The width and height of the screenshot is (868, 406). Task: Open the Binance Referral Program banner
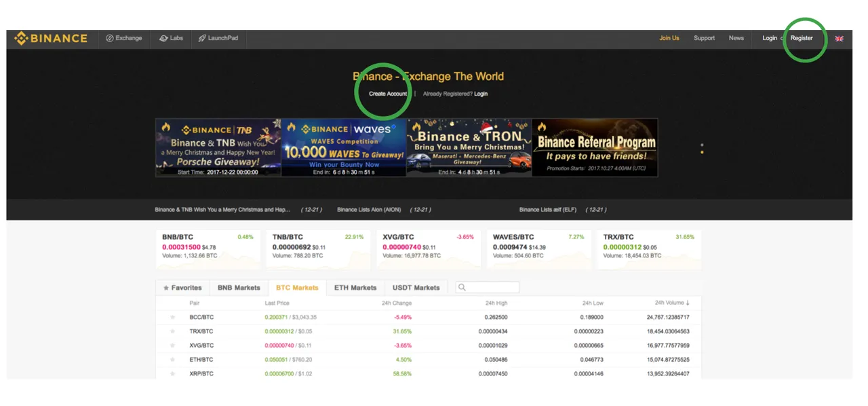[x=595, y=148]
